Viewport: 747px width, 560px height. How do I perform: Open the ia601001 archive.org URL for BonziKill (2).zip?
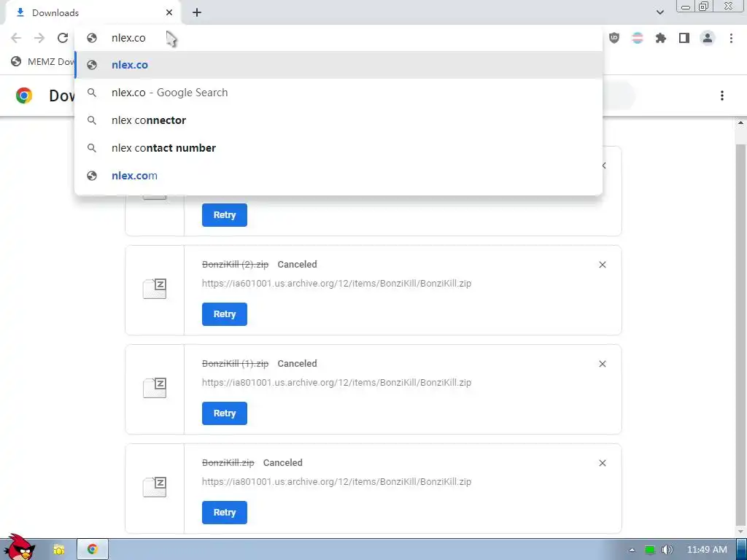click(336, 284)
